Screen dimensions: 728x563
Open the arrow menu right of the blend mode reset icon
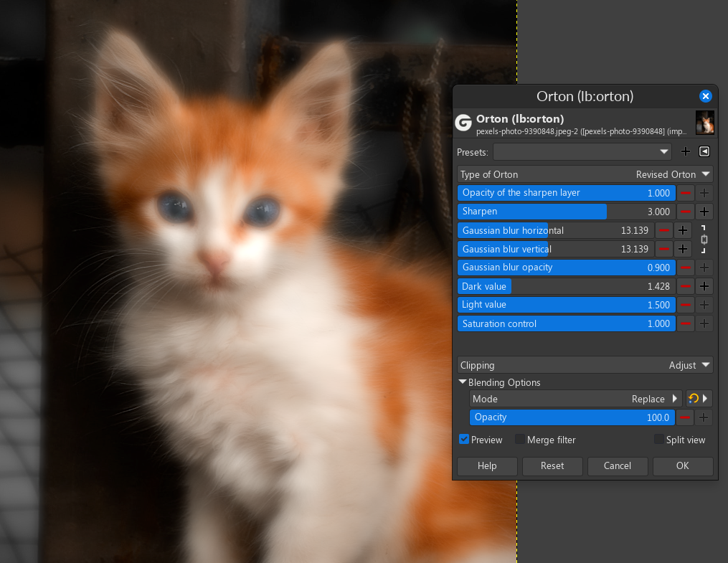[705, 399]
